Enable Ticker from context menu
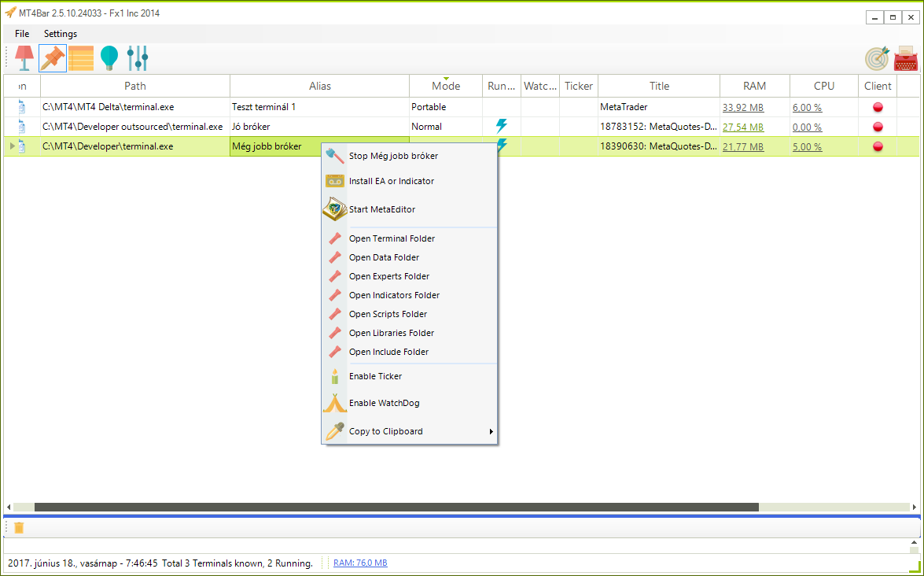Image resolution: width=924 pixels, height=576 pixels. 410,376
